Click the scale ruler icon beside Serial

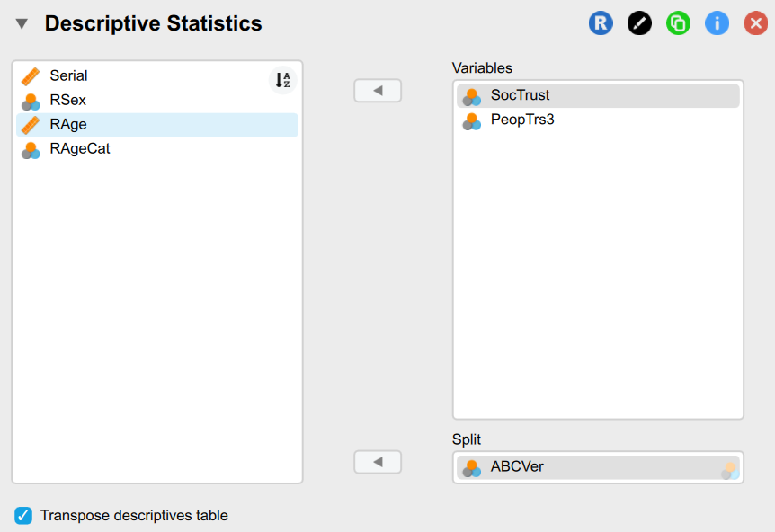point(31,76)
